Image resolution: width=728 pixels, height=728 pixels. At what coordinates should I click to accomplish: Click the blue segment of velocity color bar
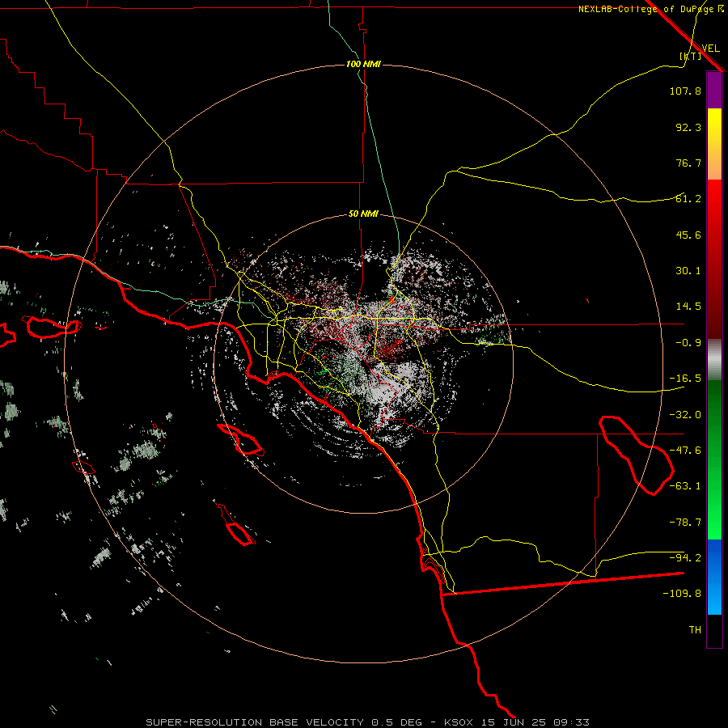point(714,577)
